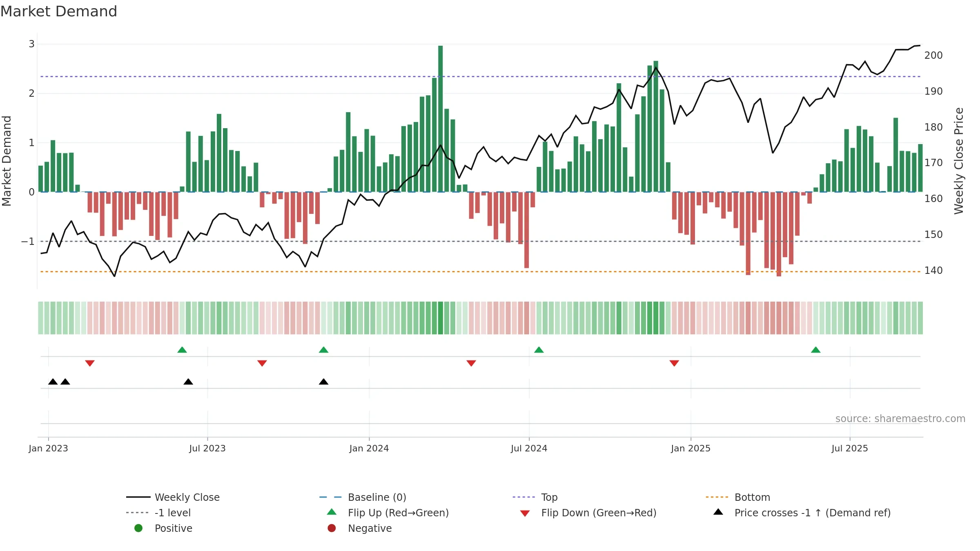Screen dimensions: 980x551
Task: Click the green flip-up triangle before Jul 2023
Action: [x=182, y=350]
